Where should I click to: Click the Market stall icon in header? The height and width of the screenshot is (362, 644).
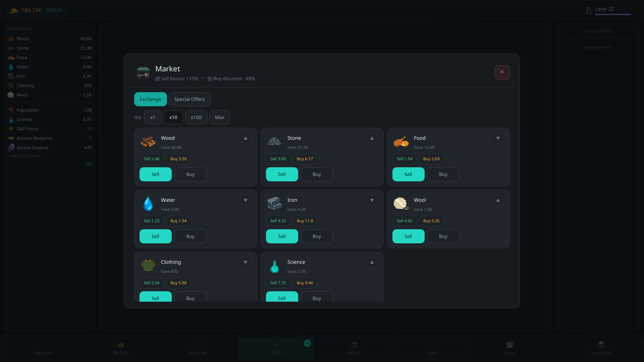point(143,72)
